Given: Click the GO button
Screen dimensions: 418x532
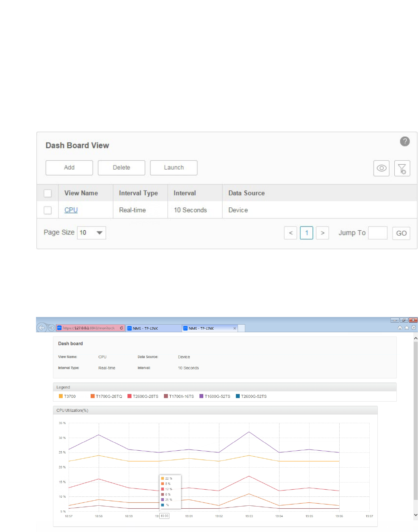Looking at the screenshot, I should [401, 233].
